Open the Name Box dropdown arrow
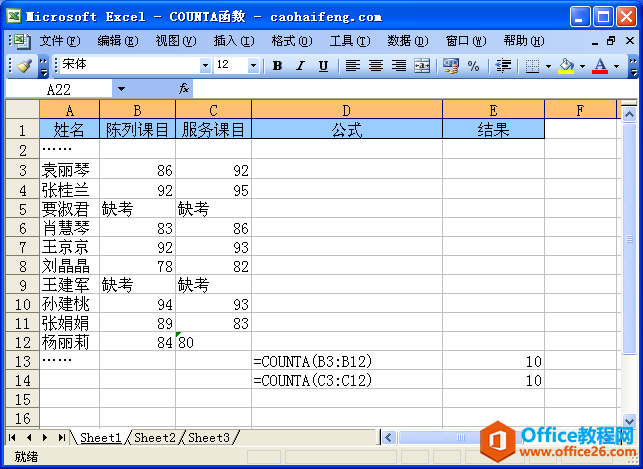 (x=121, y=89)
